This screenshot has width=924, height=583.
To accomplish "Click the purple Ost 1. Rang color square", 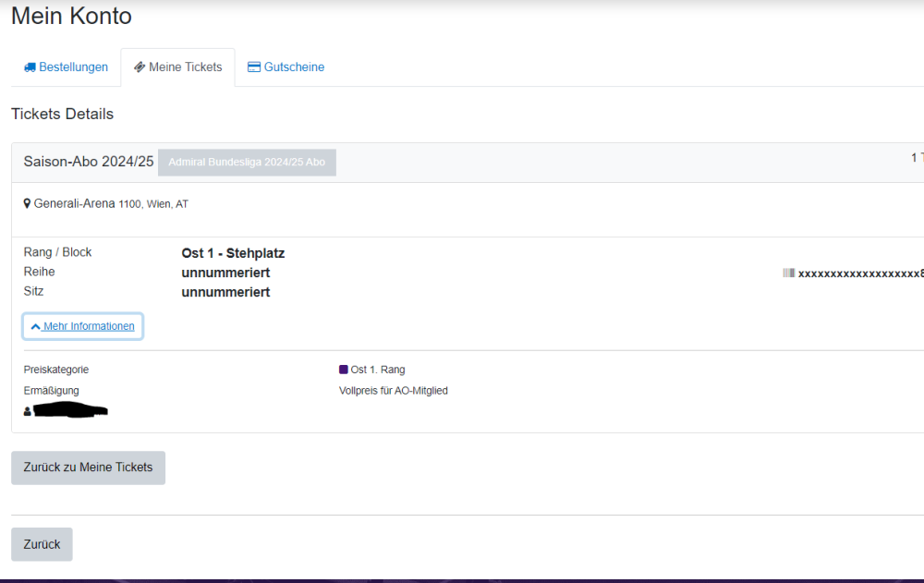I will (344, 370).
